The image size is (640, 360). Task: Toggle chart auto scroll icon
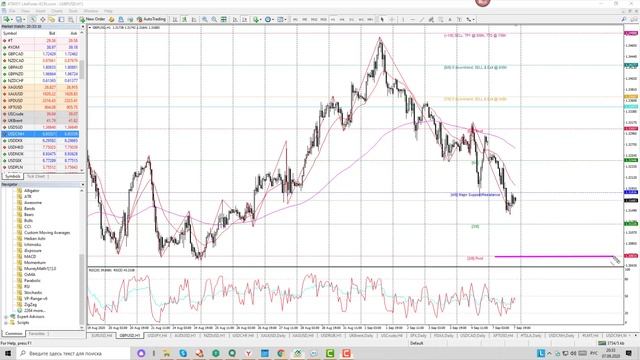(235, 19)
